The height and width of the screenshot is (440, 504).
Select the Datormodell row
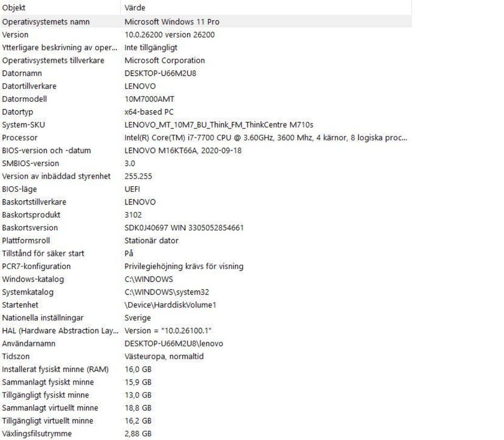click(x=206, y=99)
